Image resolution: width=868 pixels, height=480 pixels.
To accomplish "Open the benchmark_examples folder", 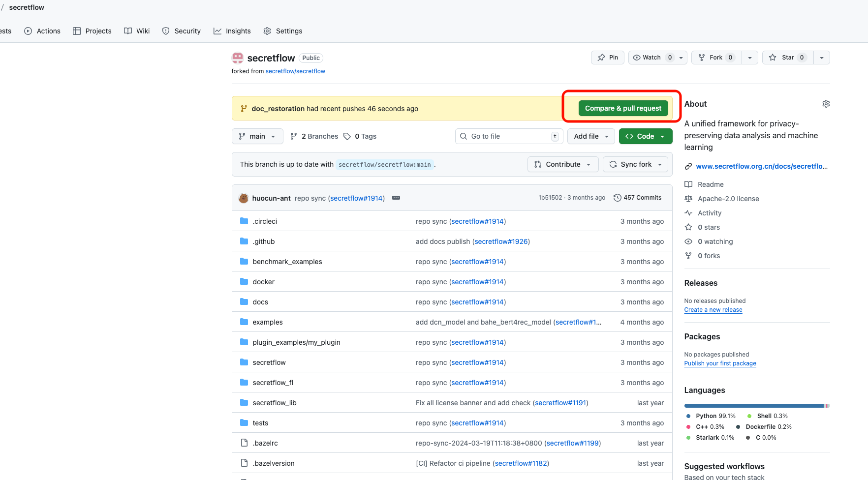I will 287,262.
